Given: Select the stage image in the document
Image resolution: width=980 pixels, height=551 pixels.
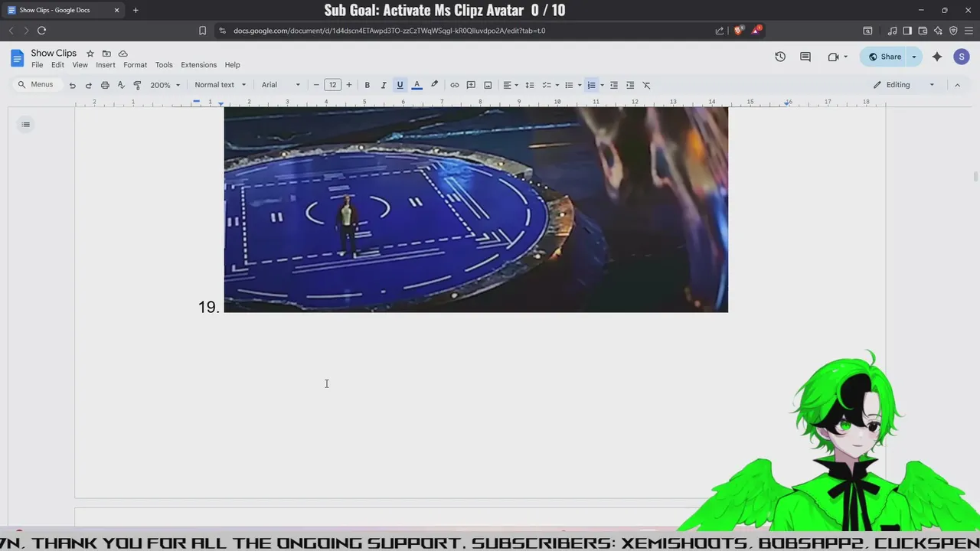Looking at the screenshot, I should pyautogui.click(x=475, y=209).
